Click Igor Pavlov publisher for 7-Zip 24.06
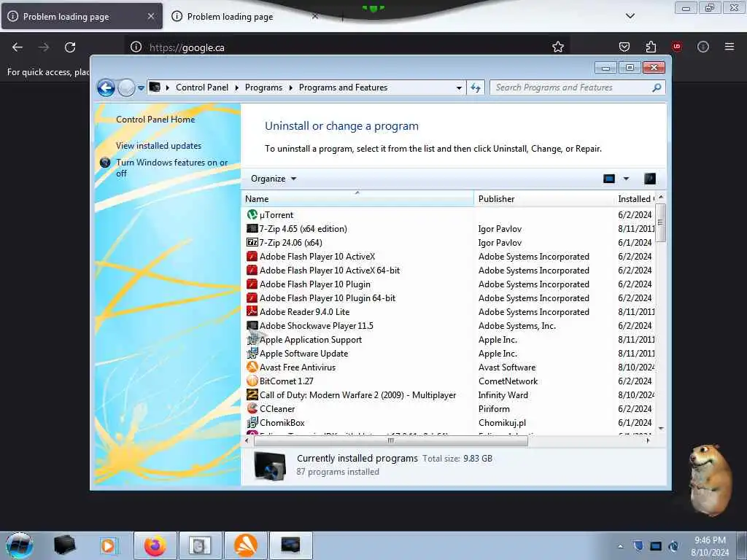The height and width of the screenshot is (560, 747). (x=500, y=243)
